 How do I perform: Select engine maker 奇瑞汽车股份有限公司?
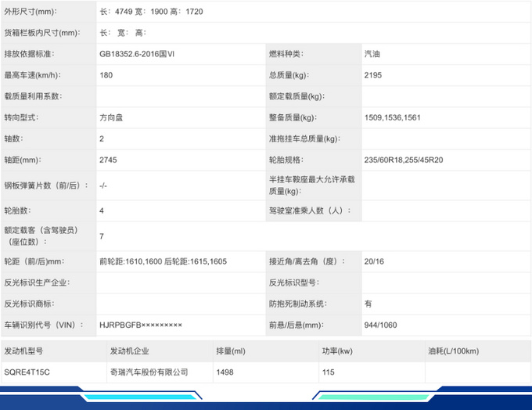tap(149, 372)
